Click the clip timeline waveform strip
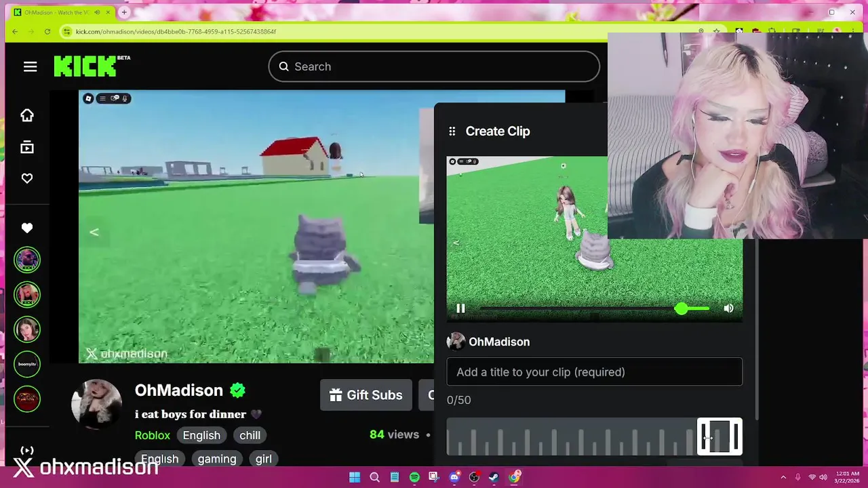 coord(572,436)
